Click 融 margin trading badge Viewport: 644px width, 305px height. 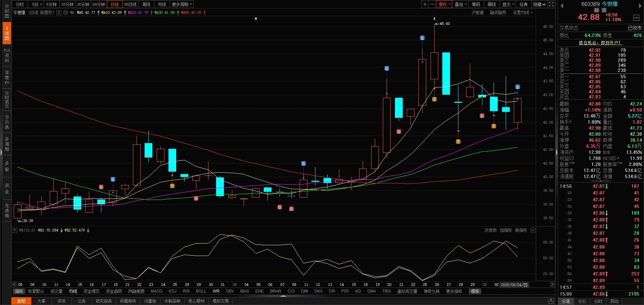(x=596, y=10)
